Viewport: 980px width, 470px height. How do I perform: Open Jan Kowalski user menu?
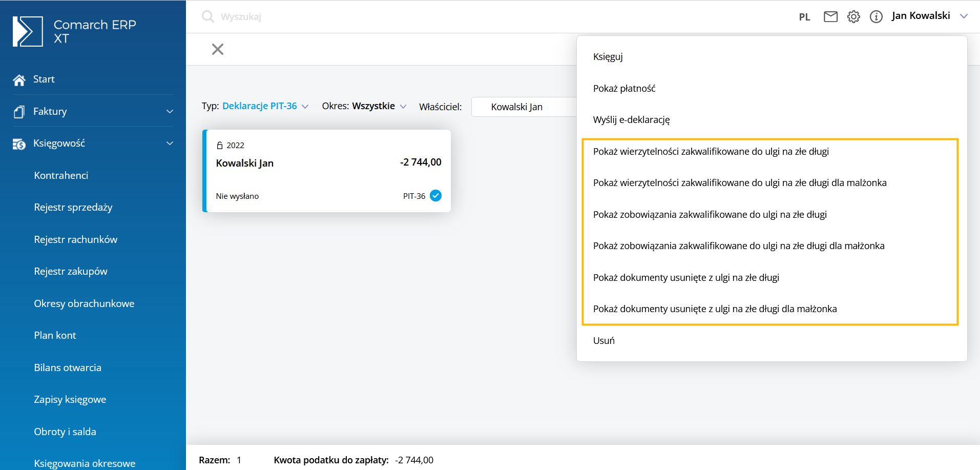[929, 16]
